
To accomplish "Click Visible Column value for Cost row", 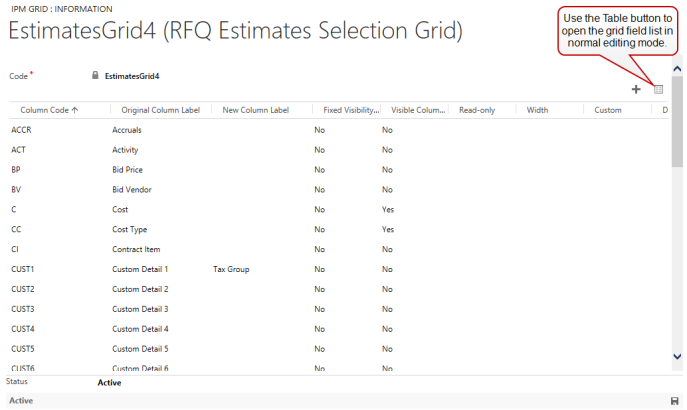I will 388,209.
